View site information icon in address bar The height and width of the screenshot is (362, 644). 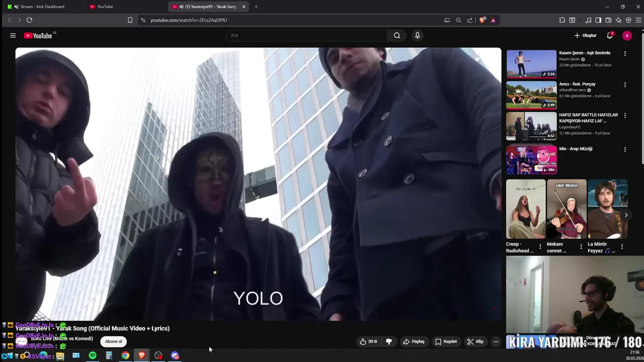point(143,20)
